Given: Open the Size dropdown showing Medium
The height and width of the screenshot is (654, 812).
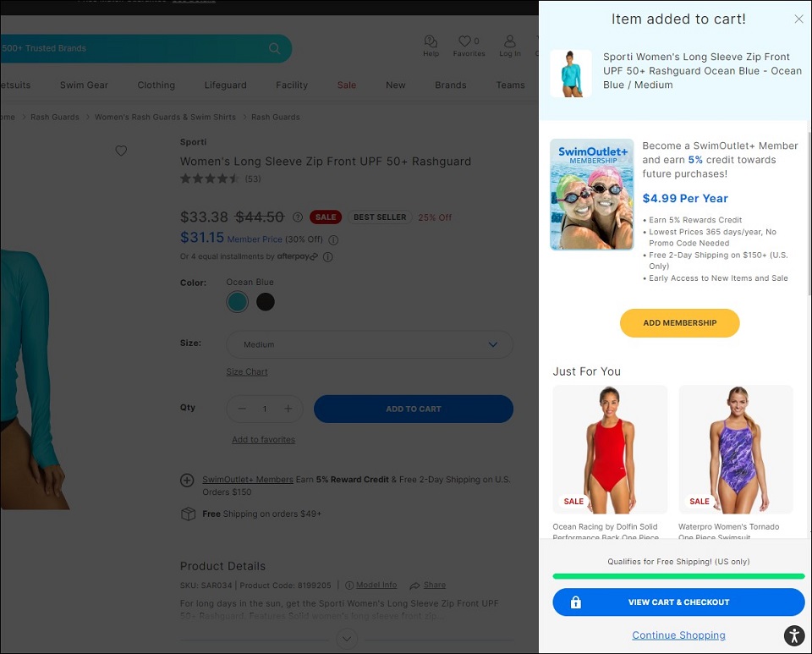Looking at the screenshot, I should (x=370, y=344).
